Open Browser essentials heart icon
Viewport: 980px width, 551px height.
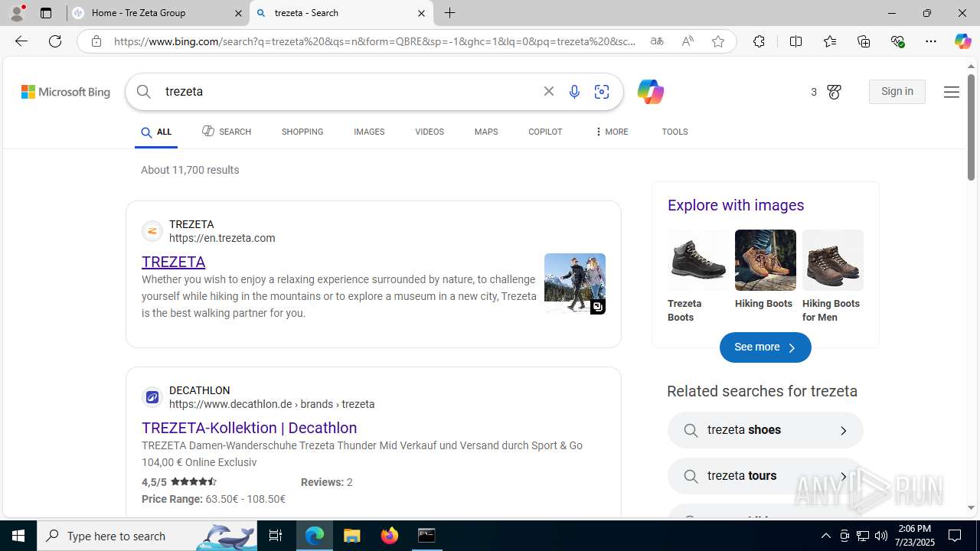(x=898, y=41)
